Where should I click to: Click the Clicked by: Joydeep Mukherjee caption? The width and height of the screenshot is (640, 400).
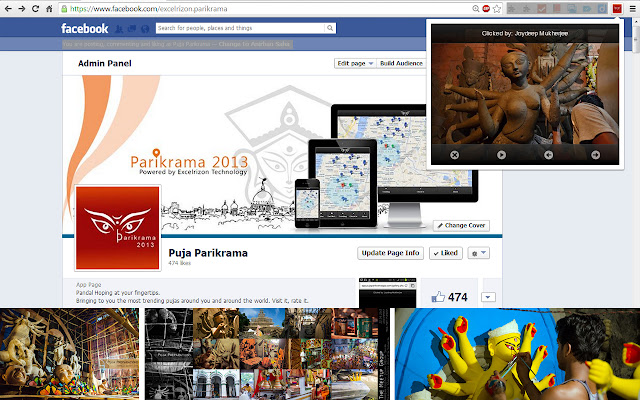pos(525,33)
